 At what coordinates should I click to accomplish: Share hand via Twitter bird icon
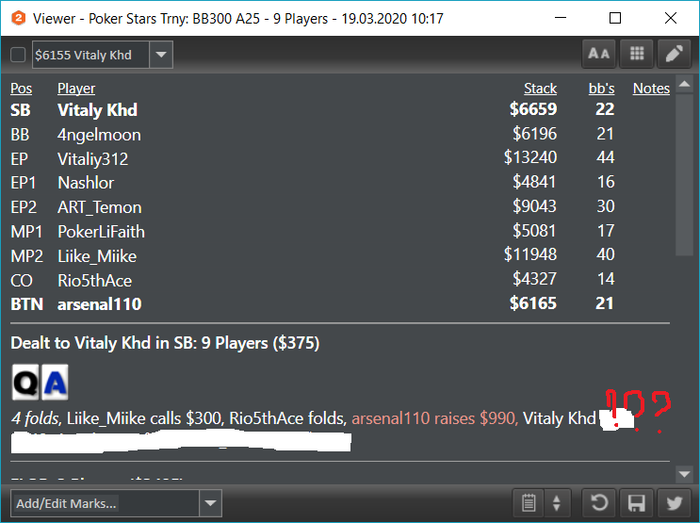pyautogui.click(x=674, y=503)
